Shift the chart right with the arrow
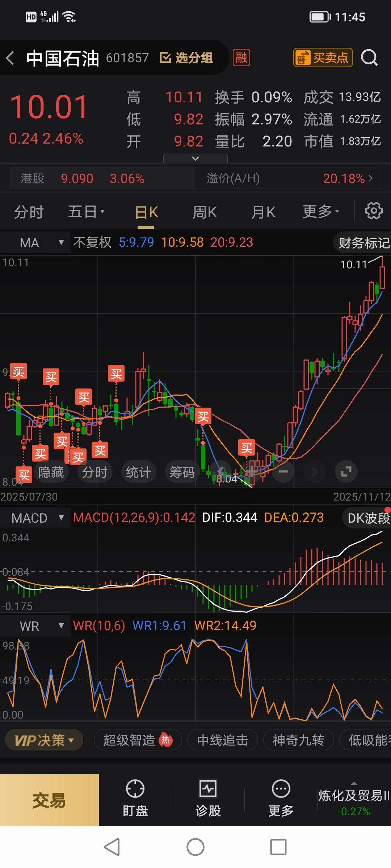 pyautogui.click(x=315, y=471)
